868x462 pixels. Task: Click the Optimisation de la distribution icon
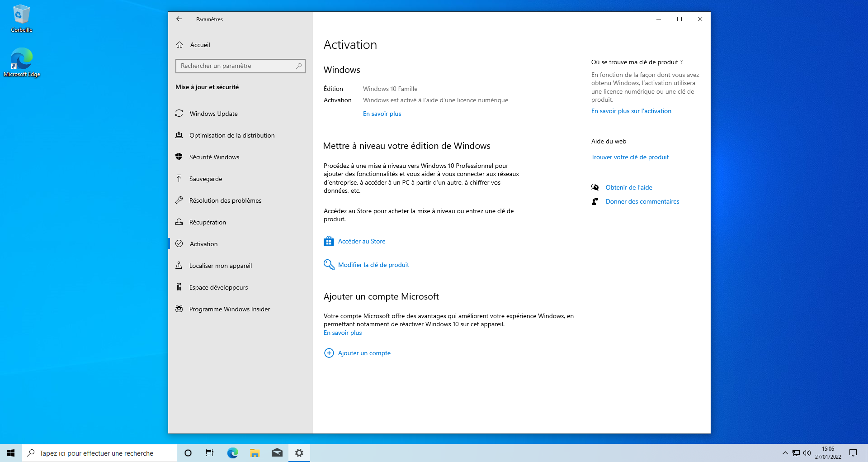[179, 135]
